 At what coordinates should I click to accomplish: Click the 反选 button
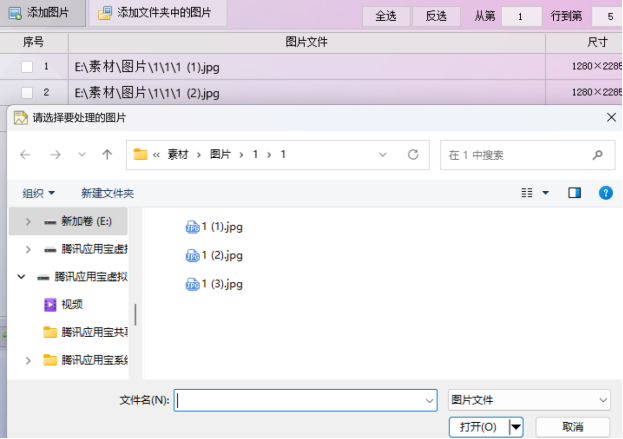click(x=436, y=16)
